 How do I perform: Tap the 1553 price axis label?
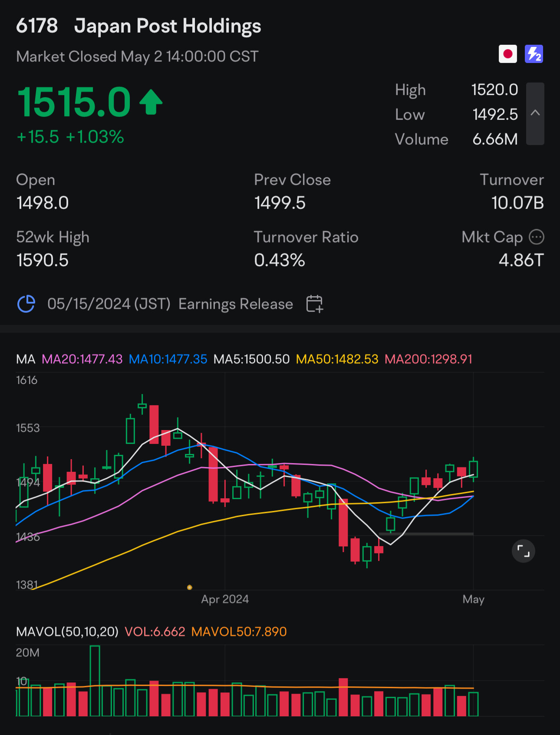pyautogui.click(x=28, y=428)
